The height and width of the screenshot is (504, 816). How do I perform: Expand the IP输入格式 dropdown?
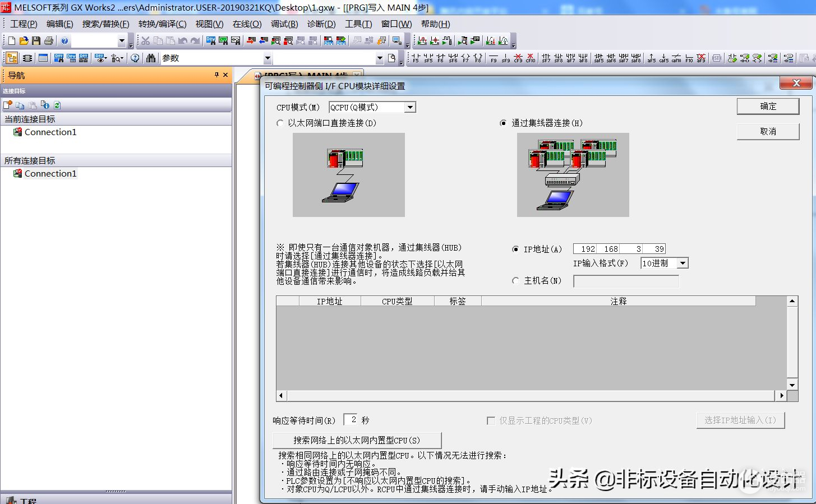click(683, 263)
